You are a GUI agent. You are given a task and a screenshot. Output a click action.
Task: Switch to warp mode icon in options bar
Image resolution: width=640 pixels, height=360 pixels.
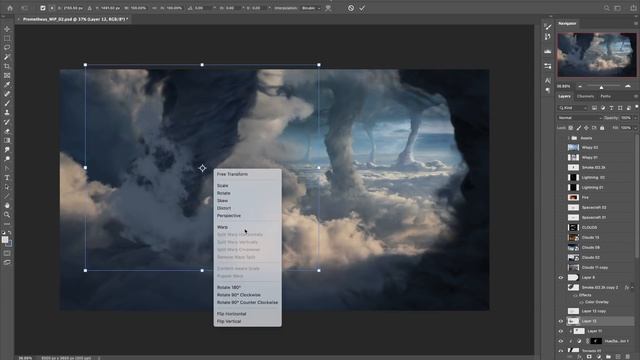[x=328, y=8]
